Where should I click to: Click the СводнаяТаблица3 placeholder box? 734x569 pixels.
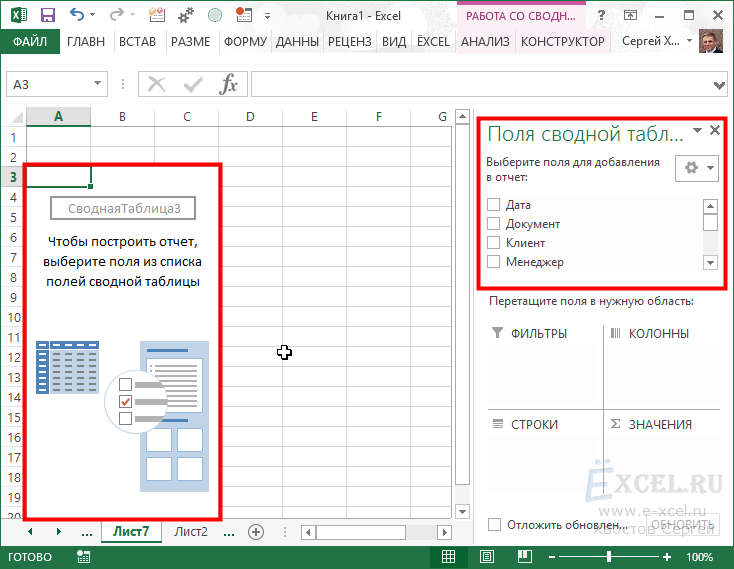tap(123, 208)
